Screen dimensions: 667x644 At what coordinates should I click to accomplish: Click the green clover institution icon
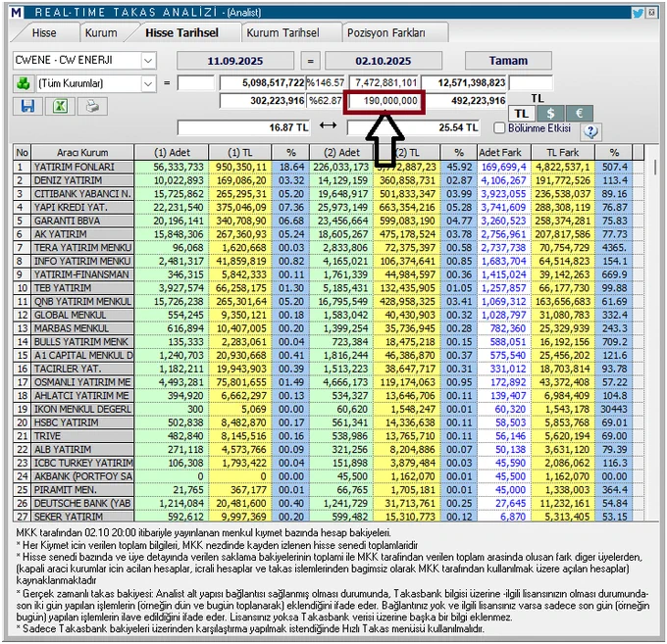point(23,83)
